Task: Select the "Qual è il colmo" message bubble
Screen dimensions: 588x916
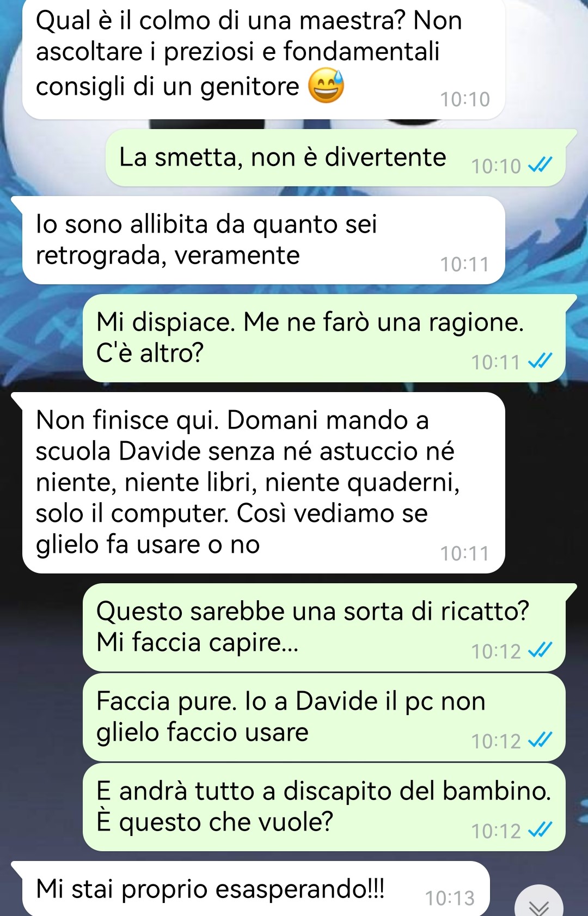Action: coord(264,59)
